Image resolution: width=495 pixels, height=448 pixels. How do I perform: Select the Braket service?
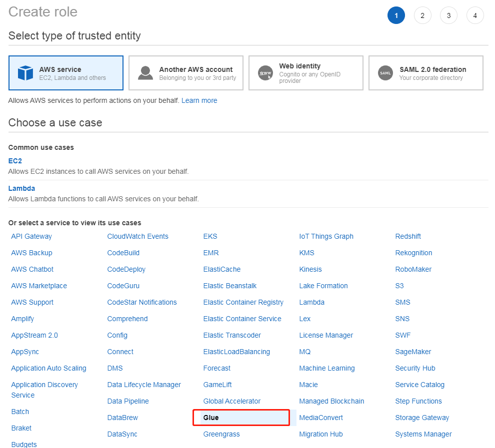[x=21, y=428]
